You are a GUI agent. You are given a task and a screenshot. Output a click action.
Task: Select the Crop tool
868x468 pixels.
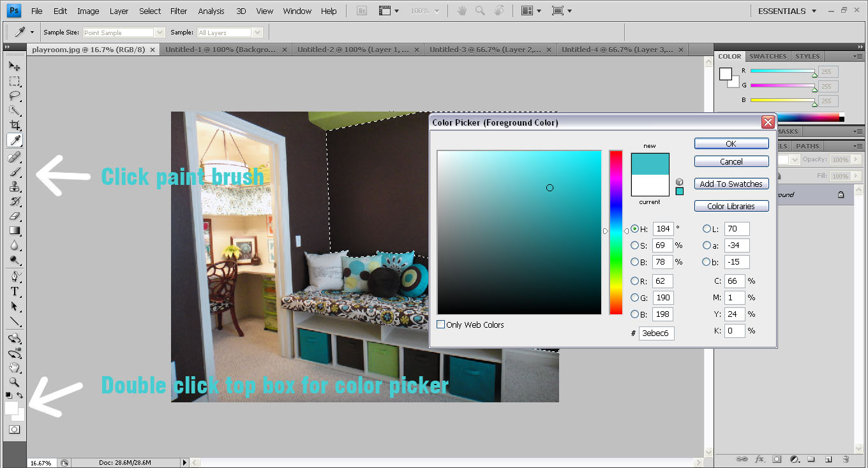click(x=14, y=126)
